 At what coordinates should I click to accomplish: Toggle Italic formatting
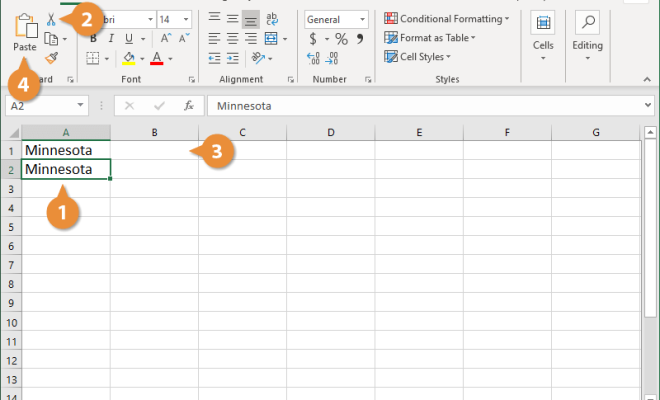coord(111,39)
